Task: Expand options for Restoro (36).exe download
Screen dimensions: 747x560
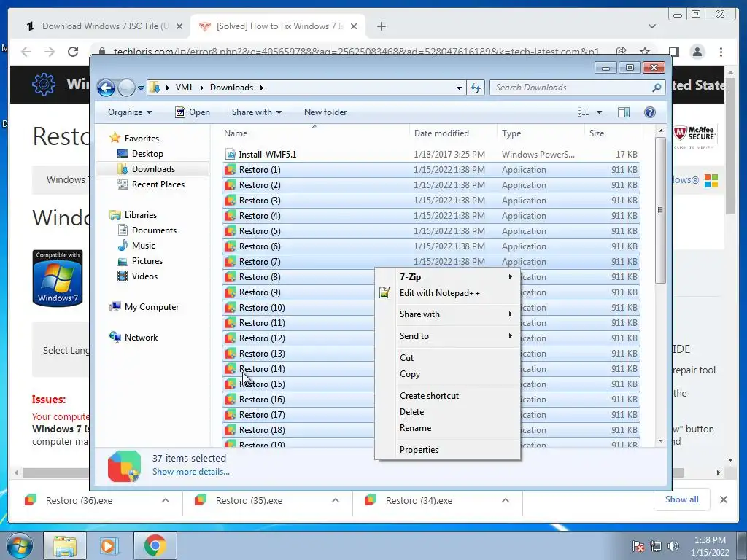Action: click(x=166, y=500)
